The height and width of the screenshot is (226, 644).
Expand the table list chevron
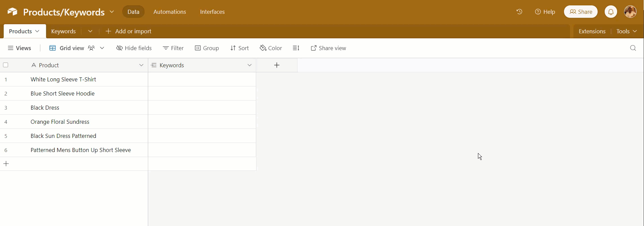[90, 31]
